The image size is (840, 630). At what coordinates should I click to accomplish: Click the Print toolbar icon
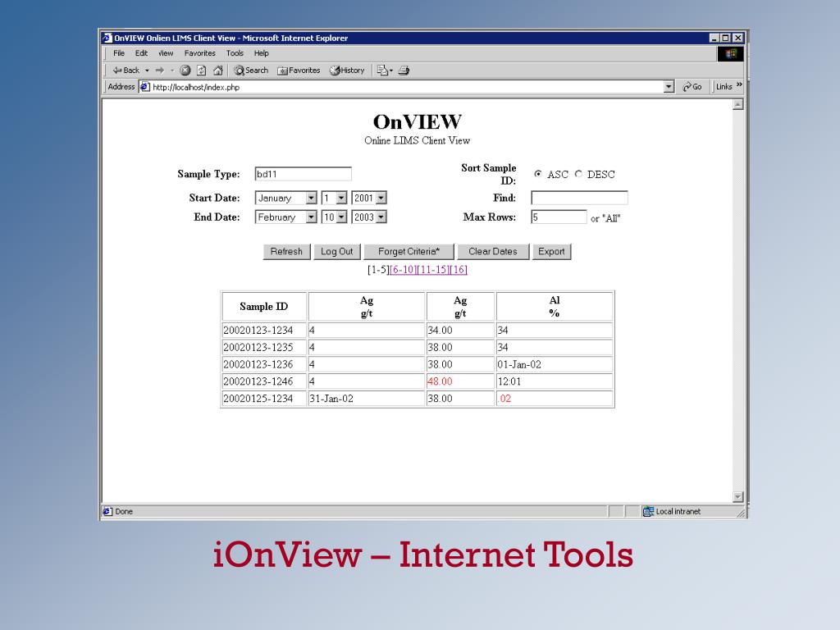coord(404,71)
